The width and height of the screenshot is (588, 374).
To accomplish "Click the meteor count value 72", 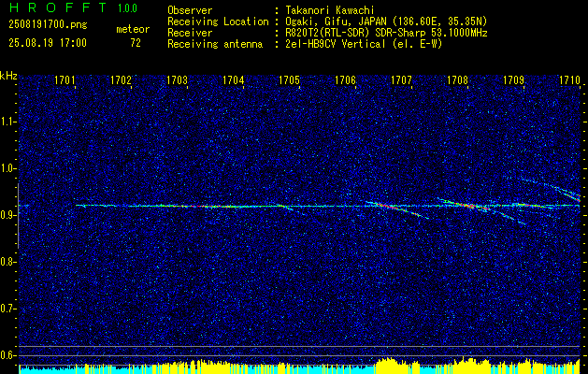I will tap(136, 43).
